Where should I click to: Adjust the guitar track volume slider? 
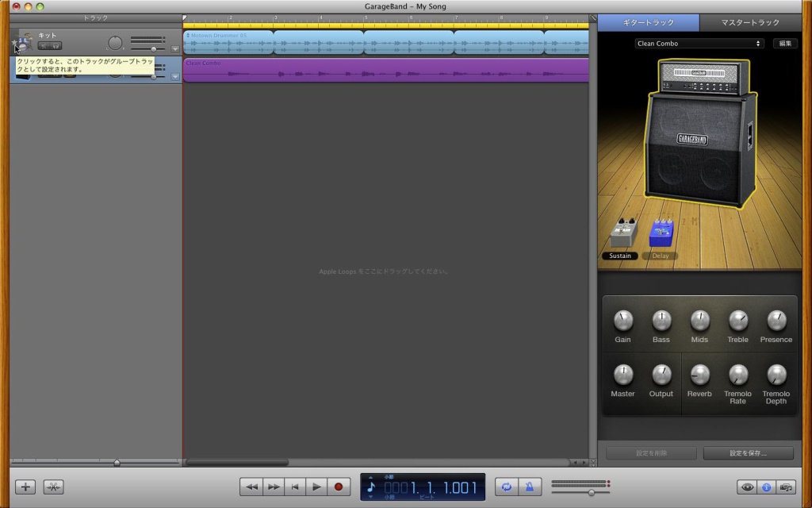pyautogui.click(x=154, y=77)
